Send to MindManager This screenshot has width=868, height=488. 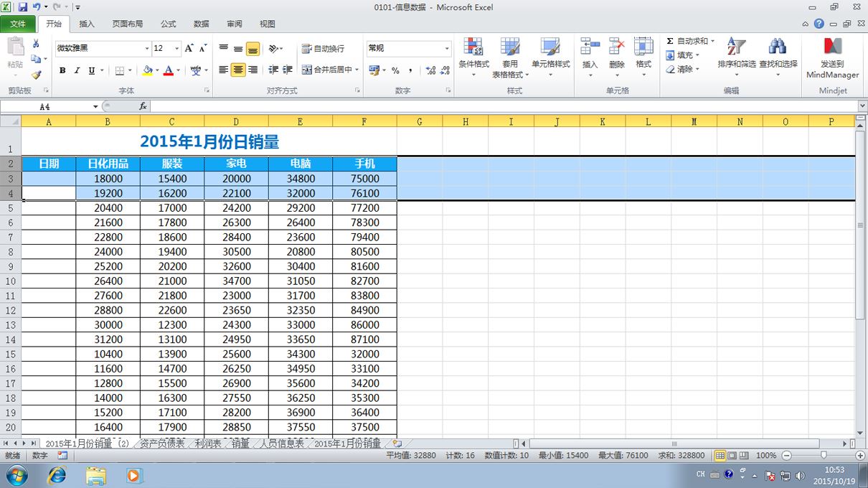[x=833, y=57]
